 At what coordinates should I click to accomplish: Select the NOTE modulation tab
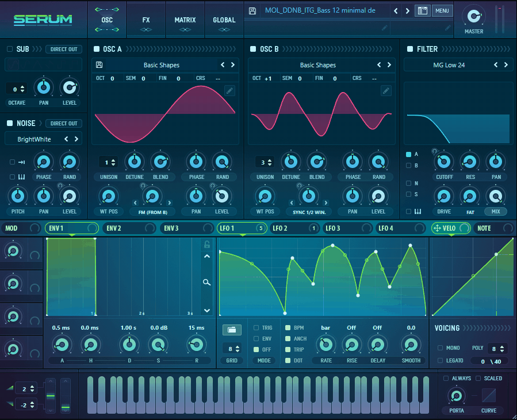[495, 228]
